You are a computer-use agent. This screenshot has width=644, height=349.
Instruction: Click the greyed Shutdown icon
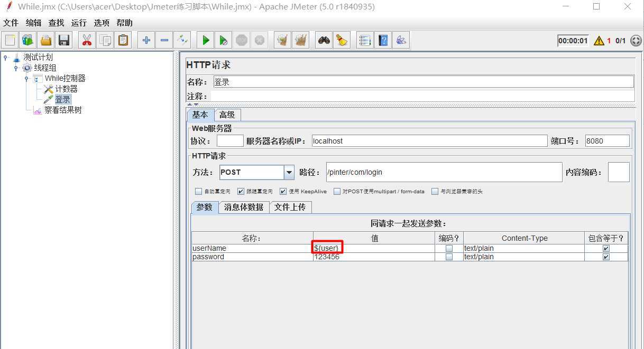[260, 40]
